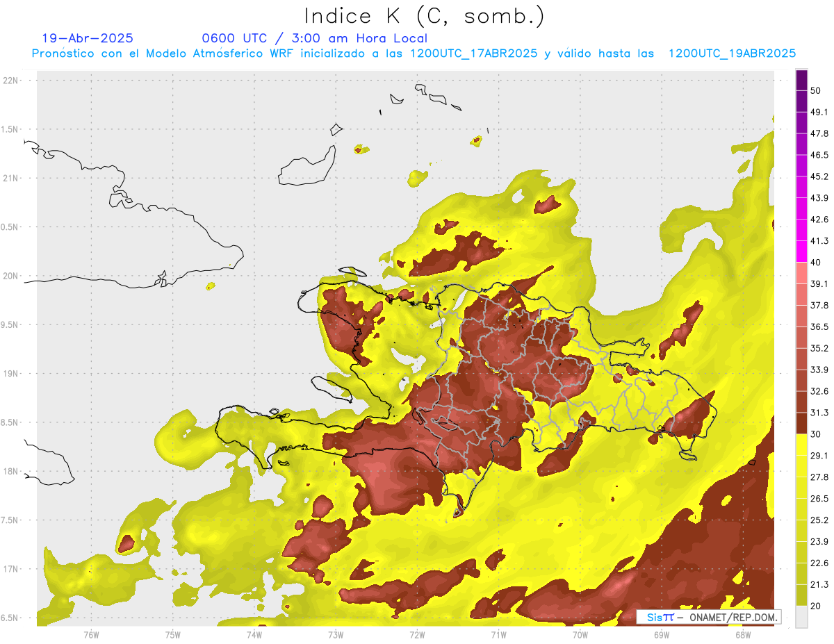Image resolution: width=834 pixels, height=644 pixels.
Task: Click legend value "46.5"
Action: tap(819, 155)
